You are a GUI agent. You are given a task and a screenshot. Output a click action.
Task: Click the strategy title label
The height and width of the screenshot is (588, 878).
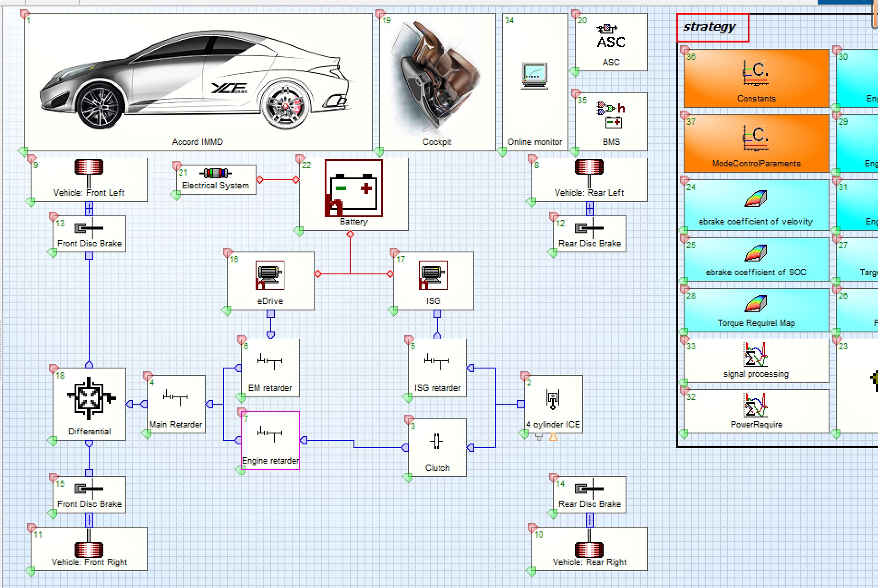coord(709,27)
